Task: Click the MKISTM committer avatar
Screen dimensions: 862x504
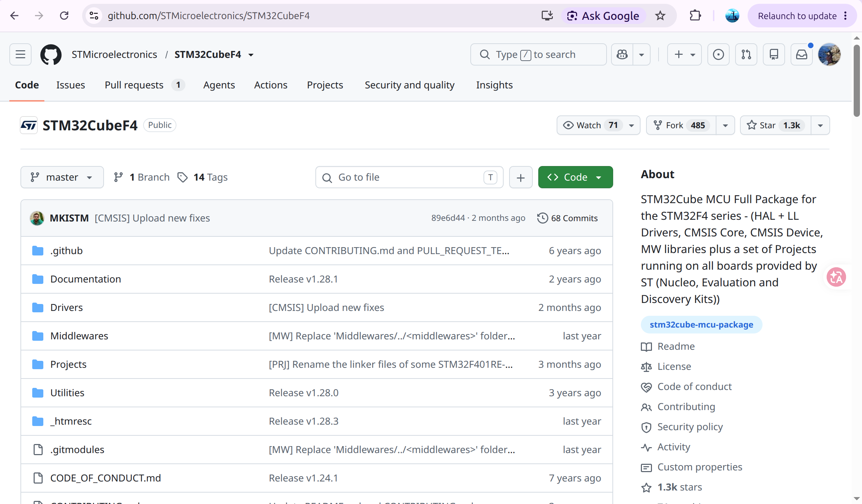Action: pos(37,218)
